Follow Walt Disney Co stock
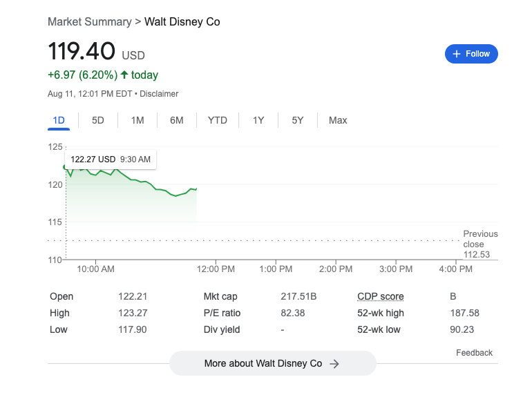The height and width of the screenshot is (395, 532). [x=471, y=54]
